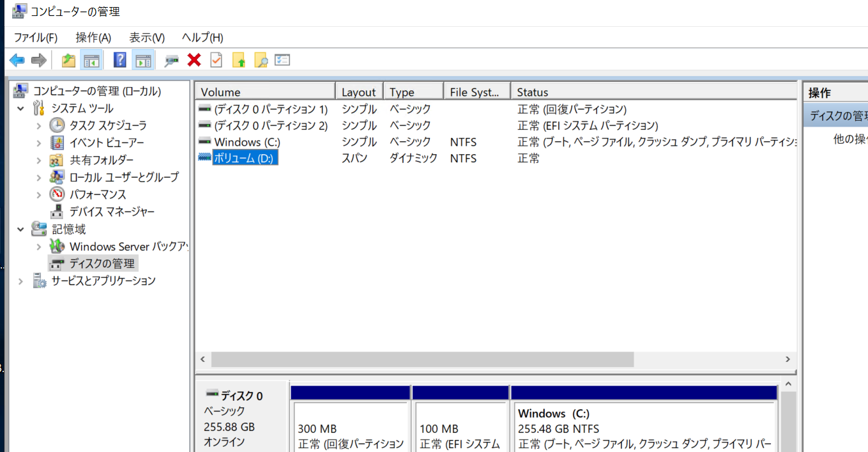This screenshot has width=868, height=452.
Task: Click the Delete Volume red X icon
Action: (x=193, y=59)
